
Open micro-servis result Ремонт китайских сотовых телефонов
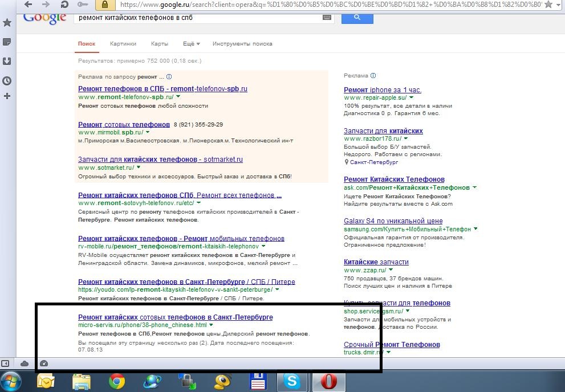click(x=176, y=317)
